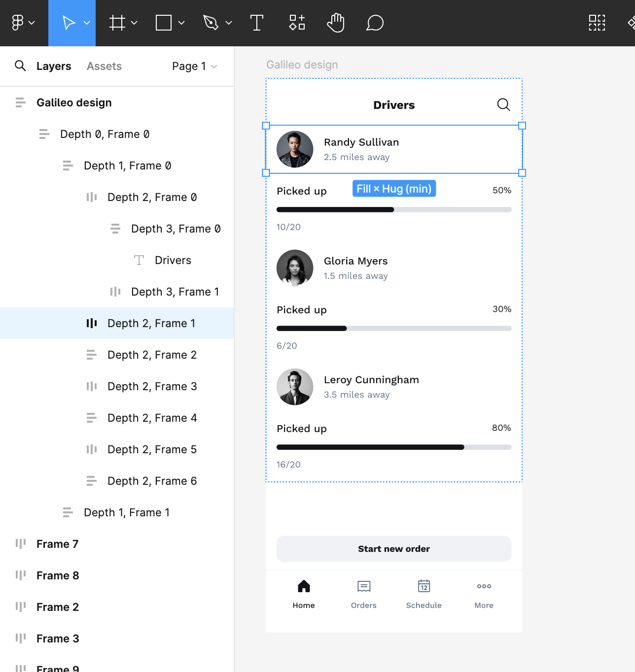Click the Schedule calendar icon
The height and width of the screenshot is (672, 635).
pos(424,586)
